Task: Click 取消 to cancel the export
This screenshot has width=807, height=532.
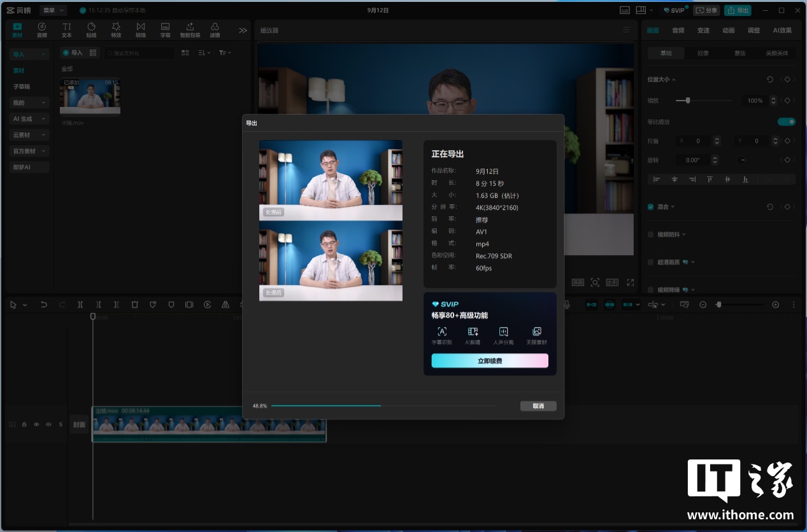Action: (538, 406)
